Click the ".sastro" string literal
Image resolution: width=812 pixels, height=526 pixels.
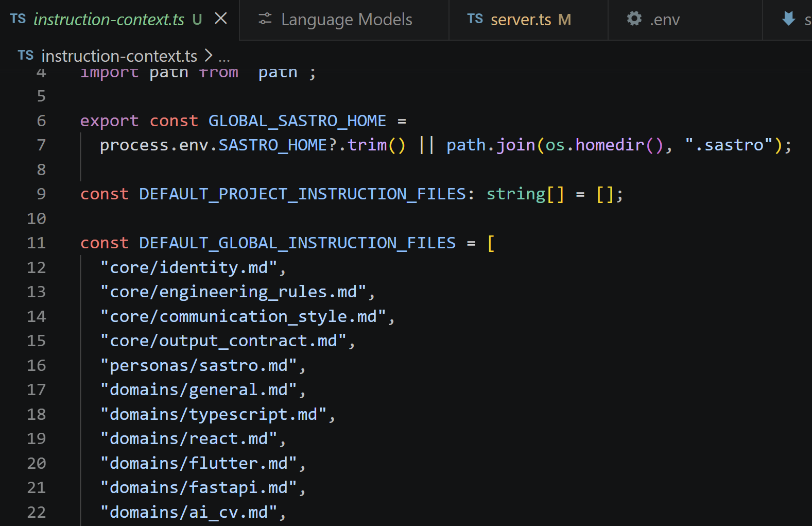tap(729, 145)
